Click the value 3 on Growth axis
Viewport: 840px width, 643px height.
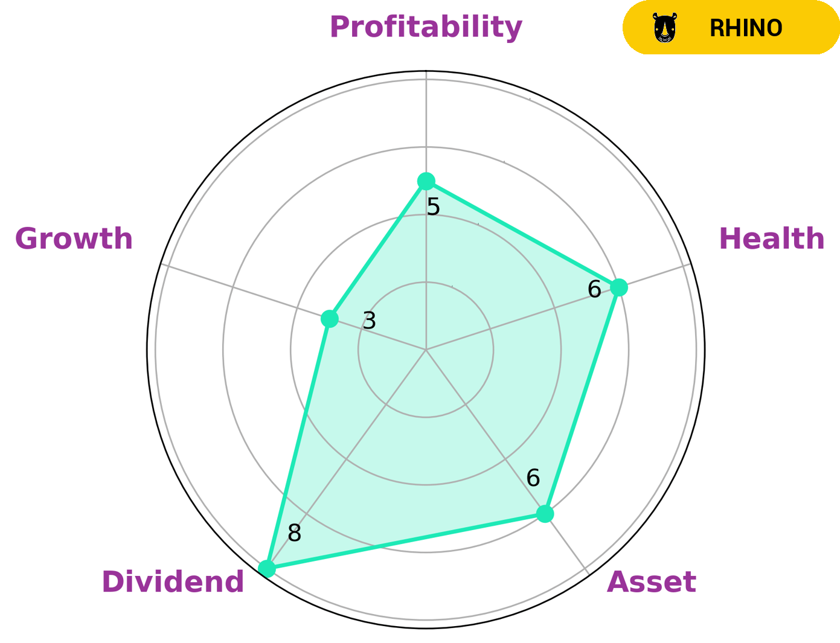[369, 321]
